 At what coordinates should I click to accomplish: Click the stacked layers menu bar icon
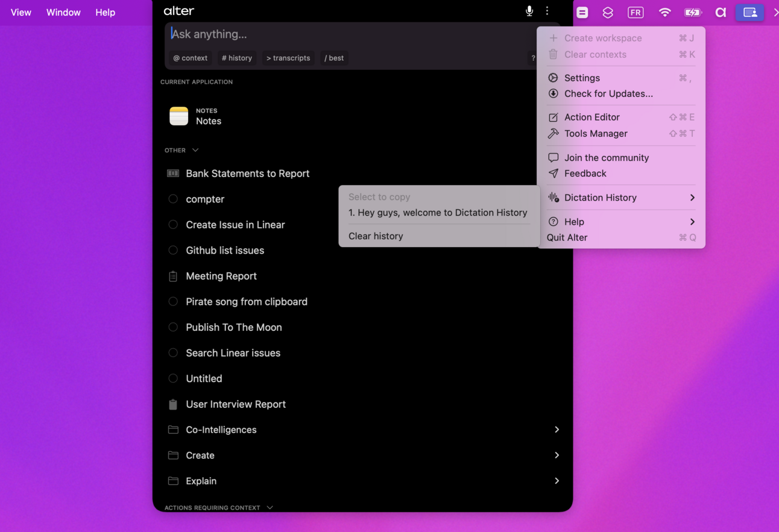608,12
